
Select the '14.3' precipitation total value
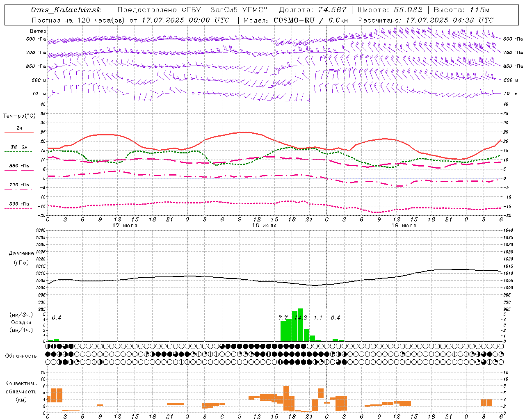point(301,317)
